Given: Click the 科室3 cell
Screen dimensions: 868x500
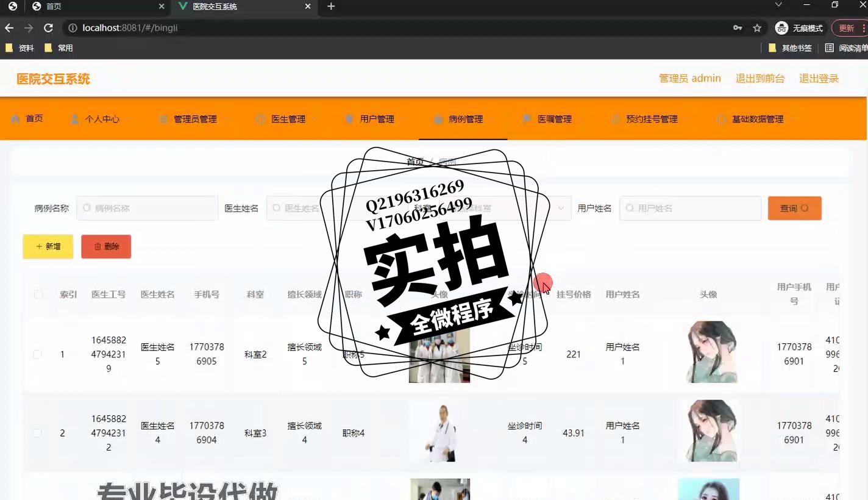Looking at the screenshot, I should point(255,433).
